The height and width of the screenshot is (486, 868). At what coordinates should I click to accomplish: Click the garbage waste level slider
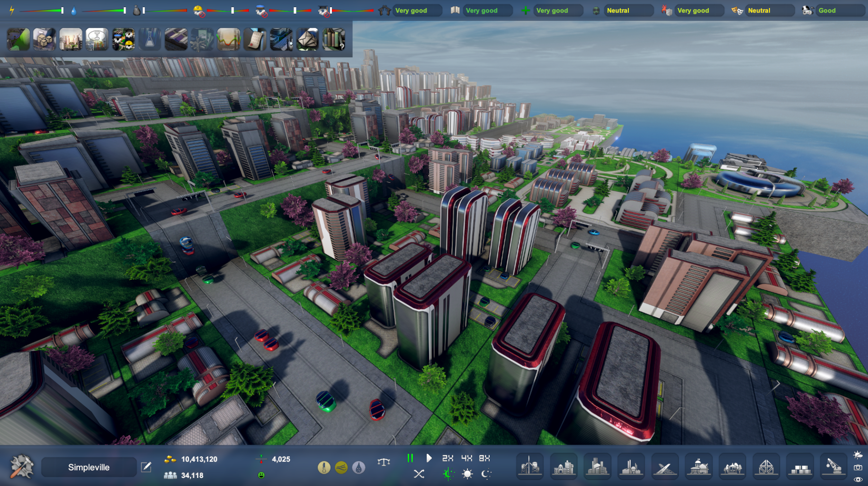(x=165, y=10)
